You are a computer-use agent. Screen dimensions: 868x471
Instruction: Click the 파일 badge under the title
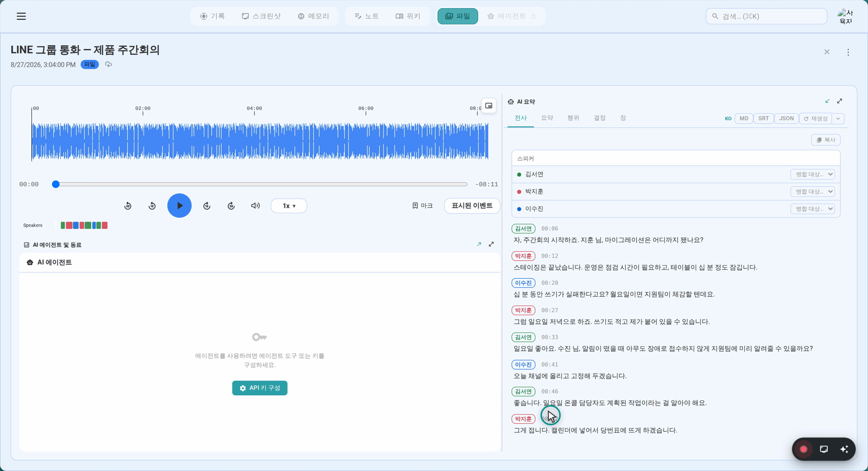[90, 64]
